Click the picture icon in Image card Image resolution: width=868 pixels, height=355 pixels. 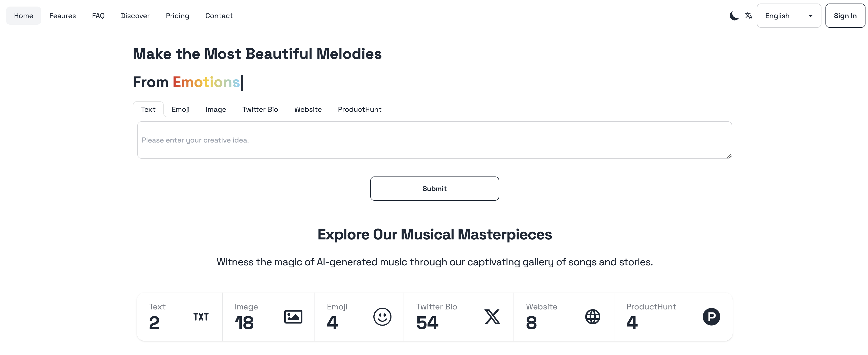(x=293, y=316)
